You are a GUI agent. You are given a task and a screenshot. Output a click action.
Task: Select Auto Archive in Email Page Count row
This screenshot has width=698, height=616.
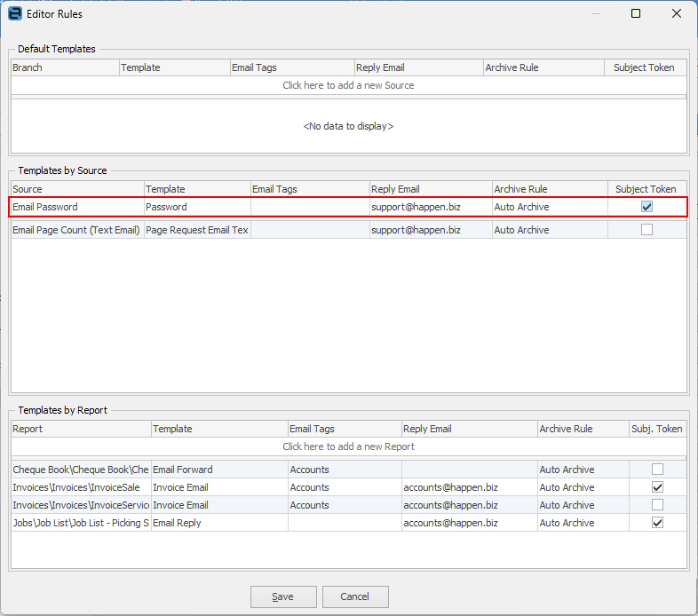click(x=551, y=230)
